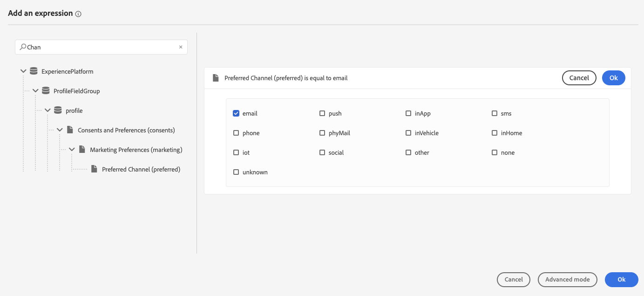644x296 pixels.
Task: Confirm with the bottom Ok button
Action: (622, 279)
